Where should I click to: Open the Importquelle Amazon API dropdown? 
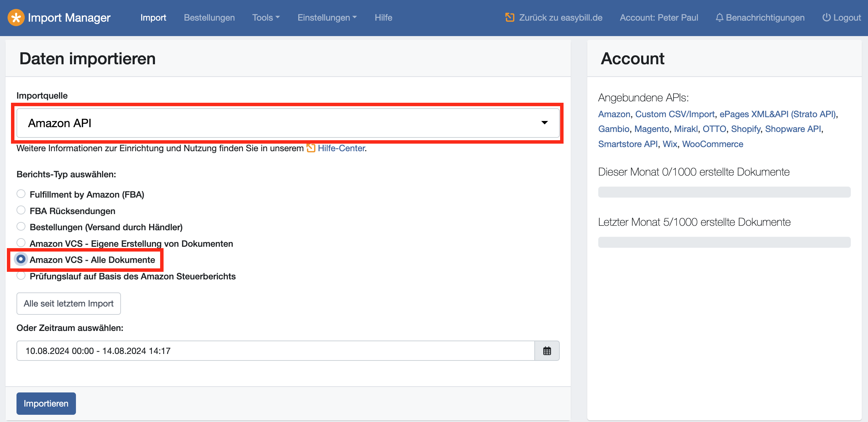[288, 123]
